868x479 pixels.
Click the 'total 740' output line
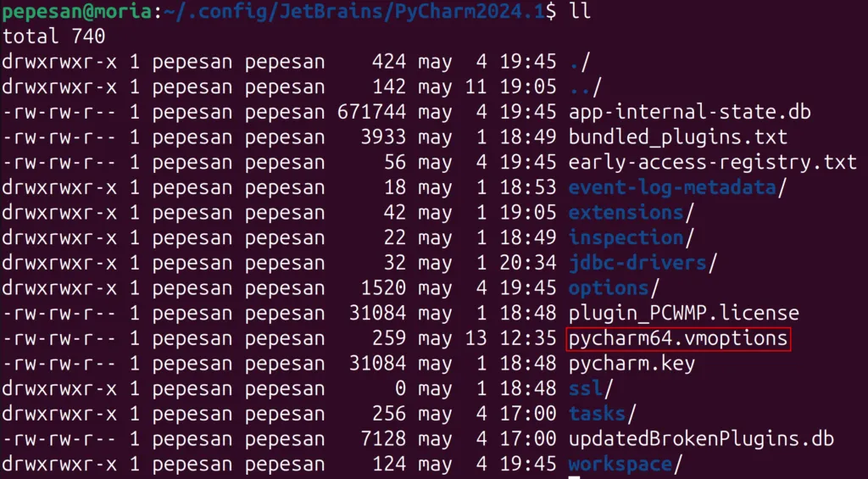53,36
